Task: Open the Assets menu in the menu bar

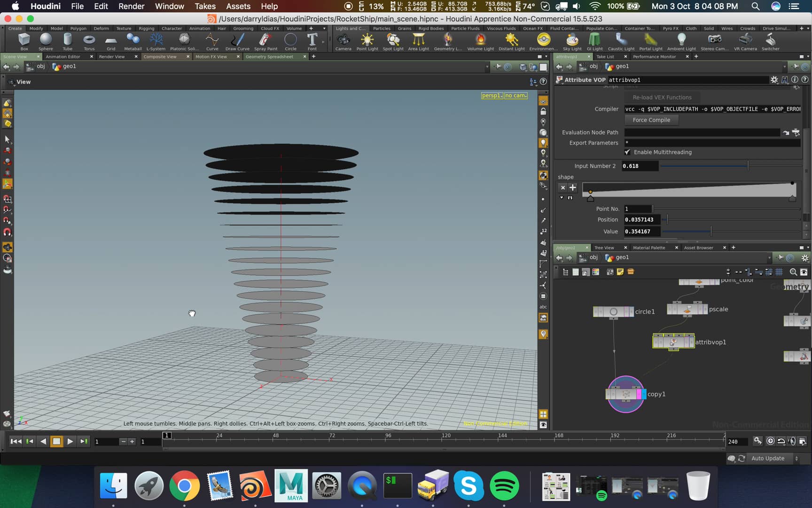Action: click(x=238, y=6)
